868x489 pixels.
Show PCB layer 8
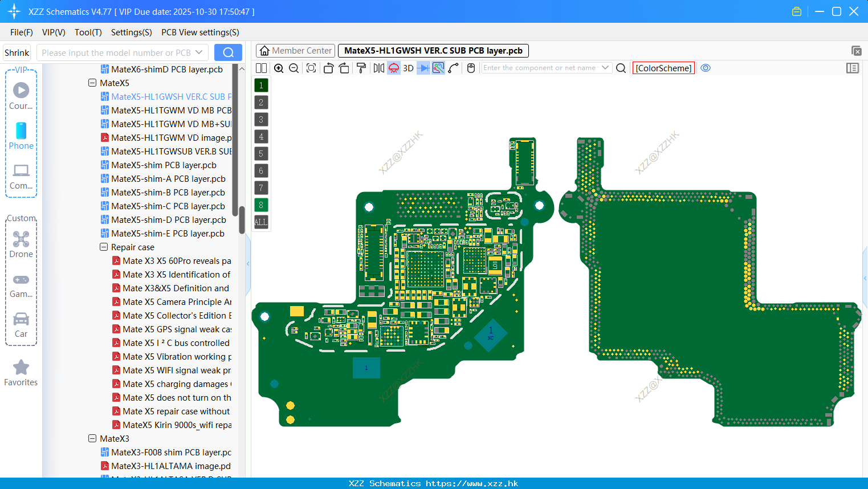(x=261, y=205)
